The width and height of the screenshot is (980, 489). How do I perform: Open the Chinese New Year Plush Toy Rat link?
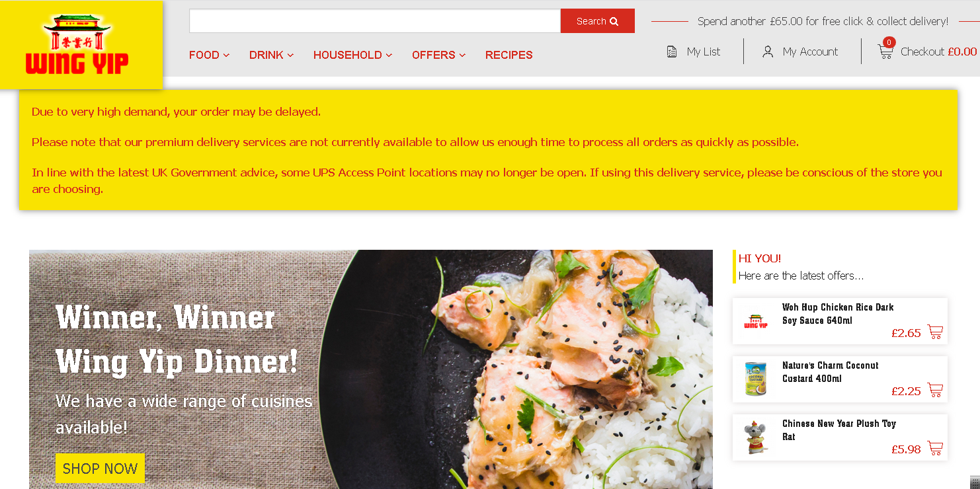(838, 430)
